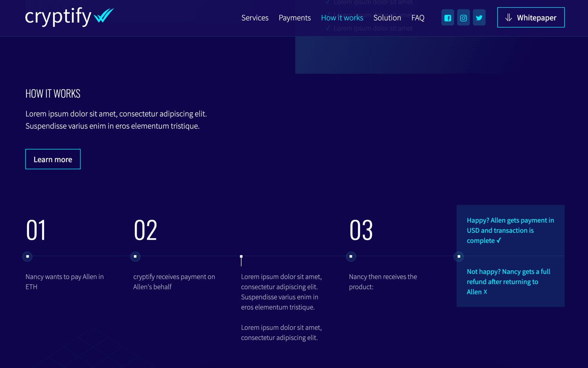
Task: Open the Instagram social icon
Action: 463,17
